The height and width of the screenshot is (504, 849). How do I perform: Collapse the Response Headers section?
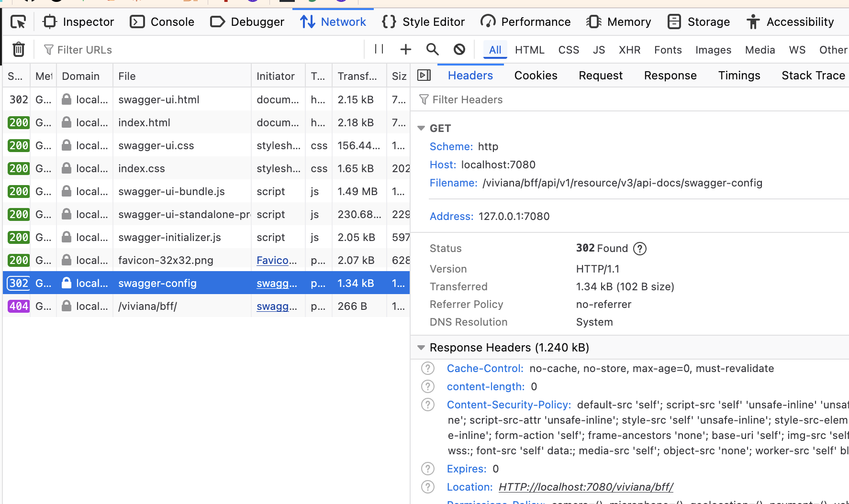point(421,348)
